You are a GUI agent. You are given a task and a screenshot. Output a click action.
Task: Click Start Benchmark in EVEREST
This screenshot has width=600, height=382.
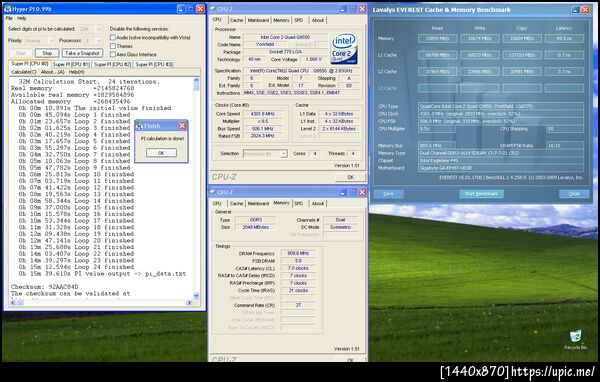pos(481,194)
